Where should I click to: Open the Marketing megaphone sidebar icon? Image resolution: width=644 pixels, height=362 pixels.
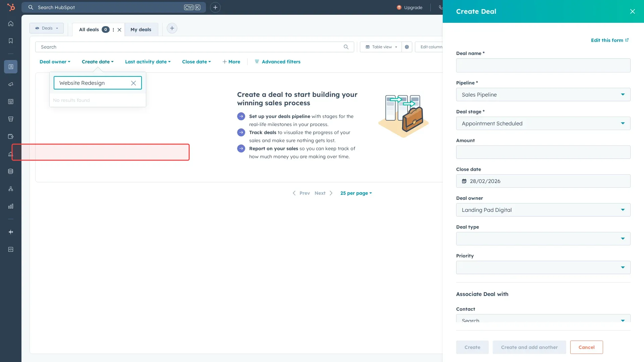tap(11, 84)
